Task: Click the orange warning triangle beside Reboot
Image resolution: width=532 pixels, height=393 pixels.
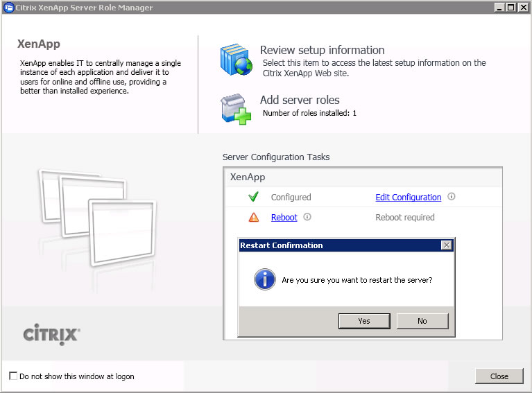Action: point(254,217)
